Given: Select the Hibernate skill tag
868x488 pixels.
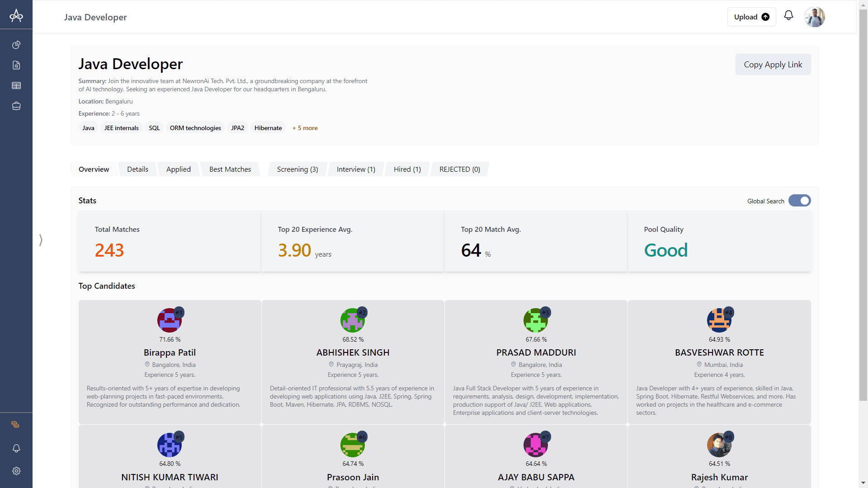Looking at the screenshot, I should (268, 128).
